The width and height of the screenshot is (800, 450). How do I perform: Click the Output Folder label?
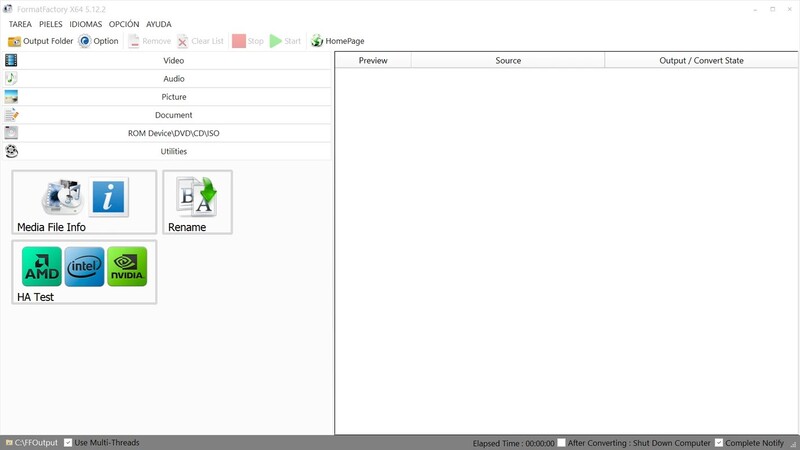click(x=48, y=41)
